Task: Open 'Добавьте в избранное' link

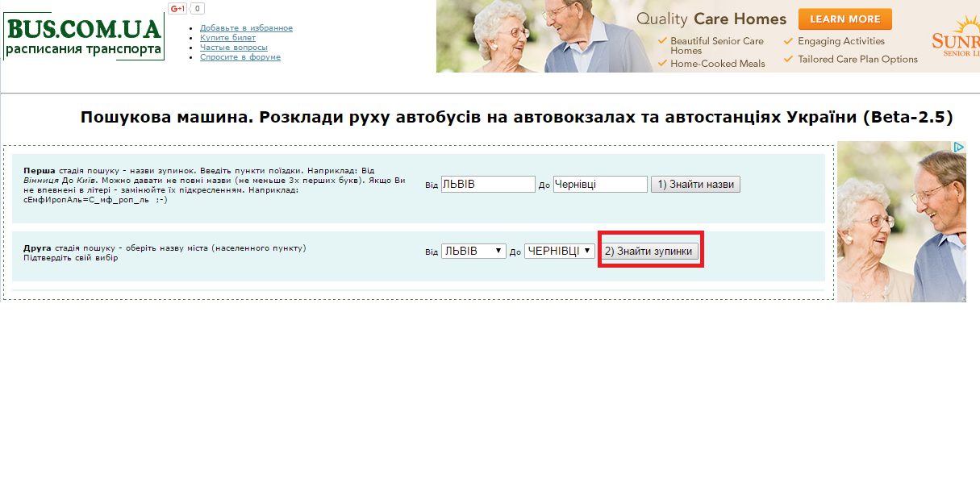Action: [x=246, y=28]
